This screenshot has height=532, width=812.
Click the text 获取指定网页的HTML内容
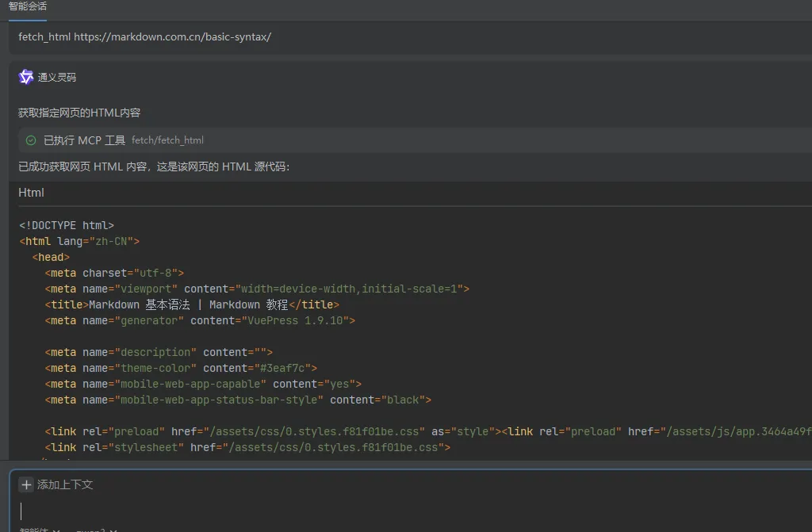click(x=79, y=113)
